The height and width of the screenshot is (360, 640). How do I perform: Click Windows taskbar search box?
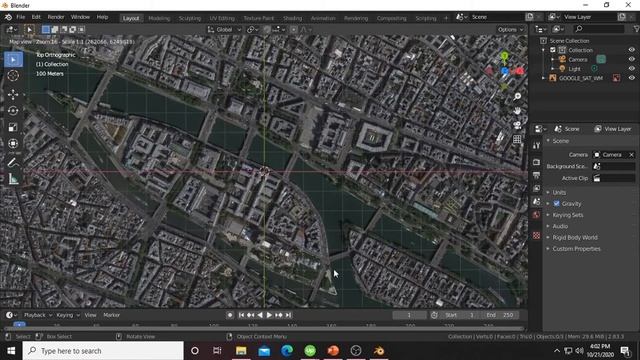pyautogui.click(x=103, y=351)
